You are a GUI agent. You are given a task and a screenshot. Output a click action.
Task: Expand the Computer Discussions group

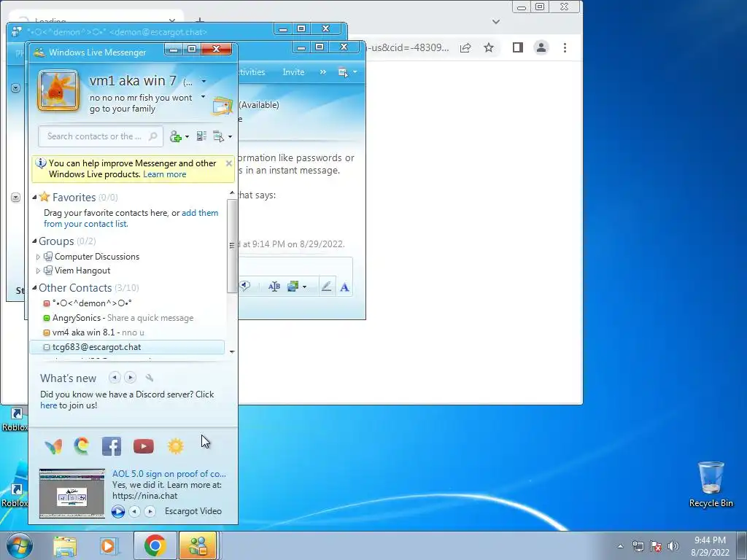(38, 257)
